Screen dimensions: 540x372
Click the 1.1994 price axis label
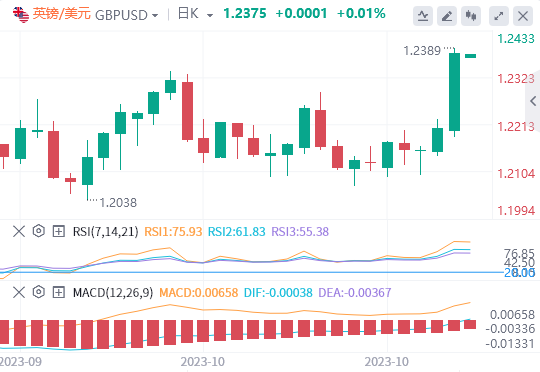click(x=516, y=210)
